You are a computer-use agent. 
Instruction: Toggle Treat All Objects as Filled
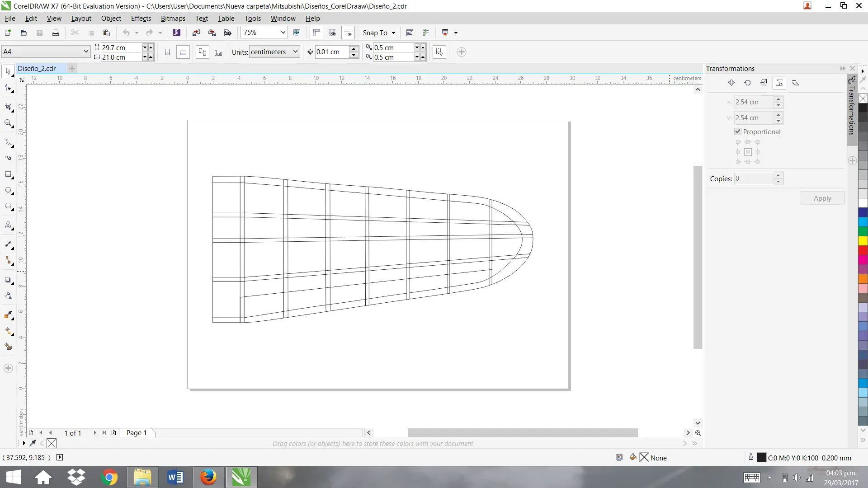439,52
